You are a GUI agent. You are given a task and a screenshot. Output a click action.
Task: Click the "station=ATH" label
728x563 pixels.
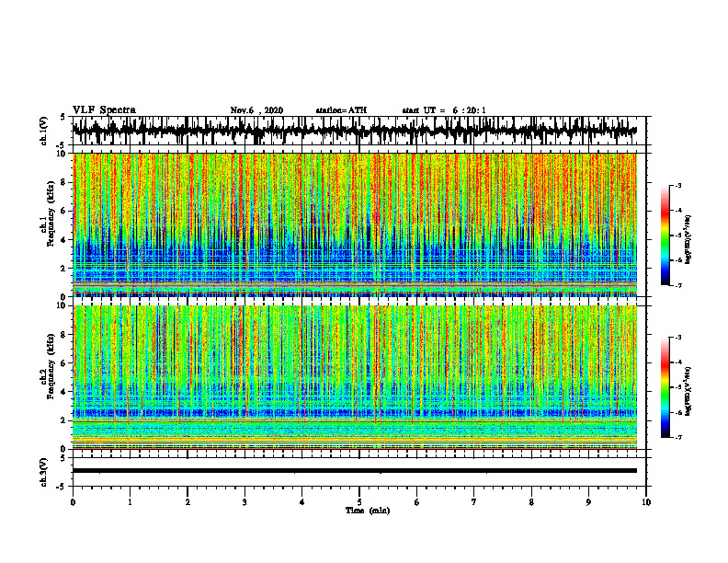point(341,110)
